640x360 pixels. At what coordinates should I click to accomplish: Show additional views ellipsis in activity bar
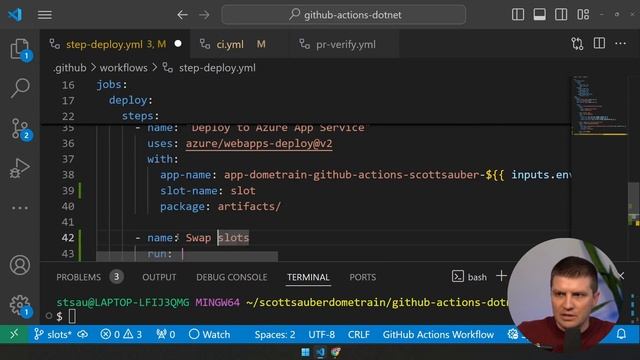(20, 208)
